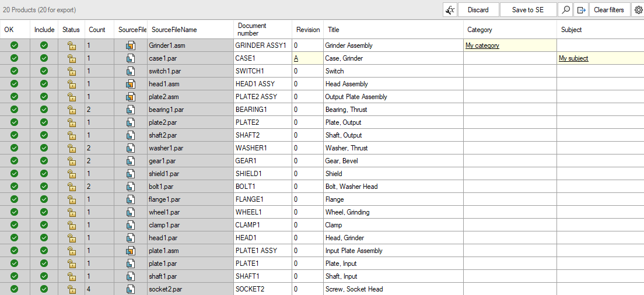Open the search magnifier icon in toolbar
Screen dimensions: 644x295
tap(566, 10)
